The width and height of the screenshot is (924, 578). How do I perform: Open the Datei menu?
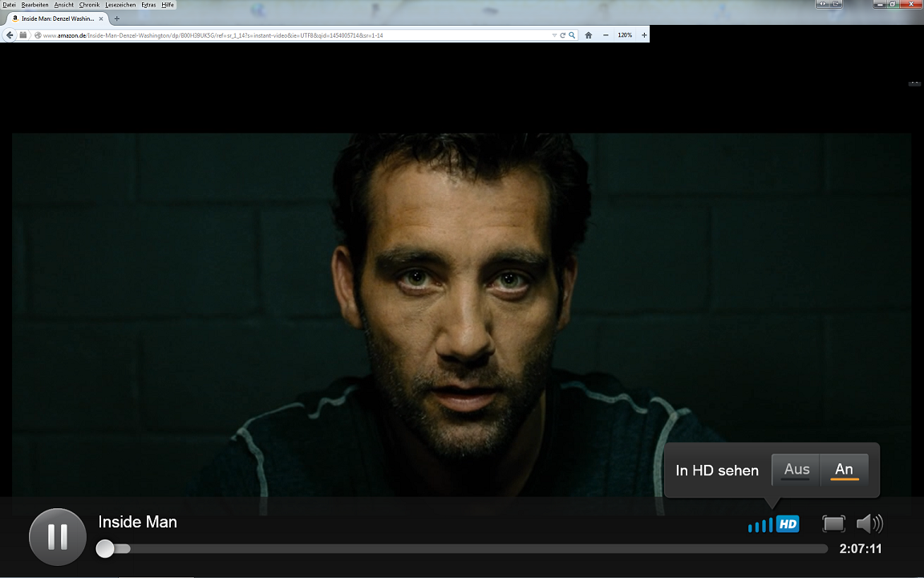[9, 5]
